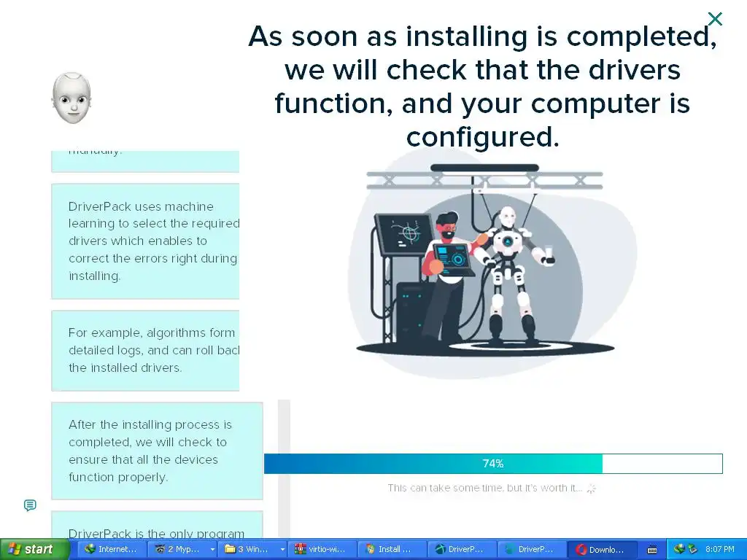Select the 'DriverPack uses machine learning' message card

point(145,241)
